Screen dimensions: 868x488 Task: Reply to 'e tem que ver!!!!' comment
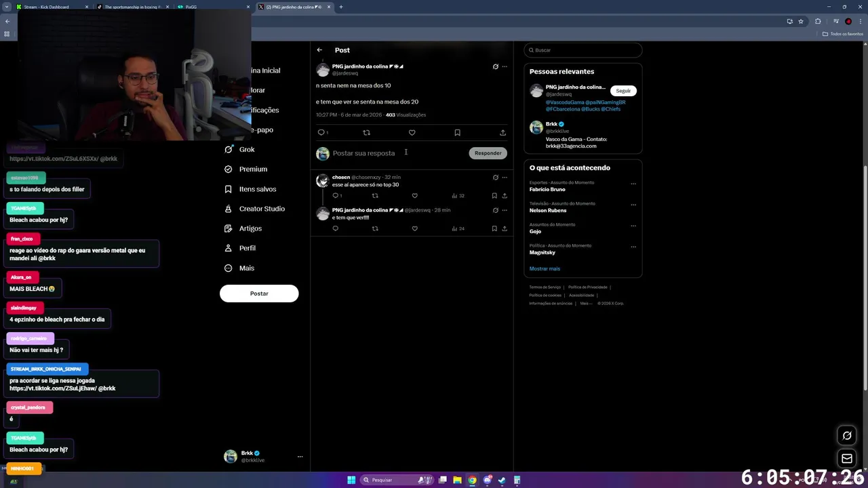click(x=335, y=228)
